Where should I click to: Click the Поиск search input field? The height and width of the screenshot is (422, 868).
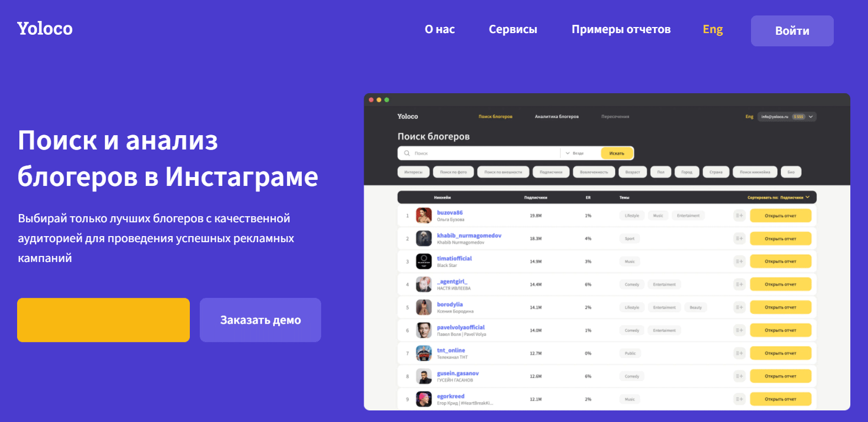point(479,153)
